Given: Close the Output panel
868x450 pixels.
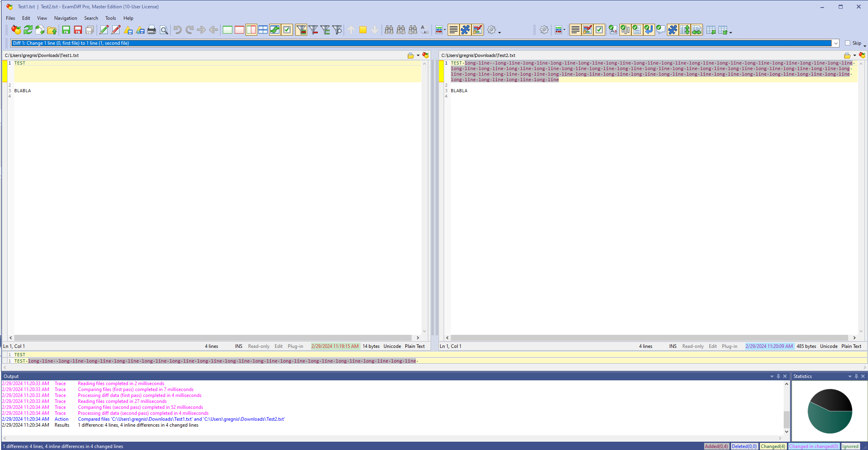Looking at the screenshot, I should tap(785, 376).
